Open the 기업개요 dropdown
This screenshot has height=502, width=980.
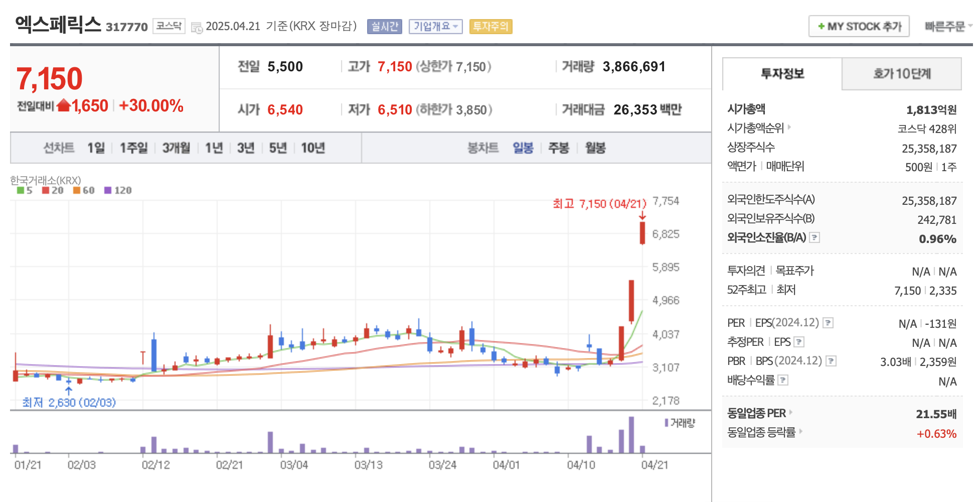(435, 27)
